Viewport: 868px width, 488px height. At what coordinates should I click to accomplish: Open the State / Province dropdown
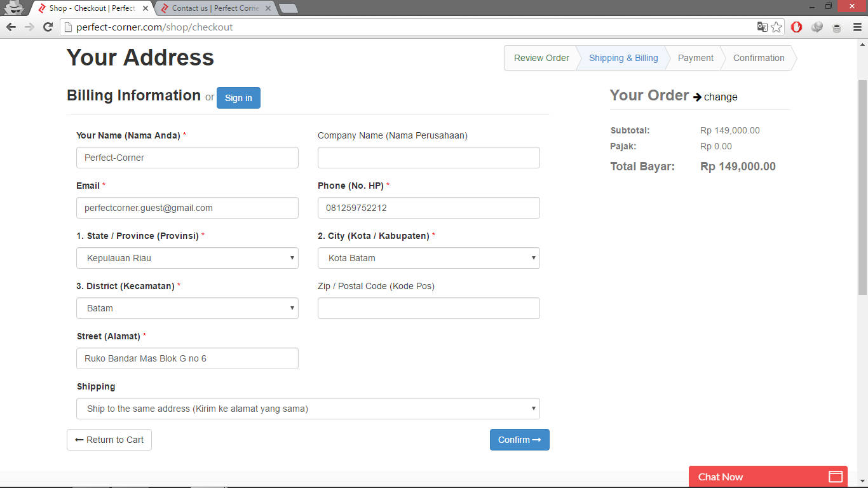point(187,258)
